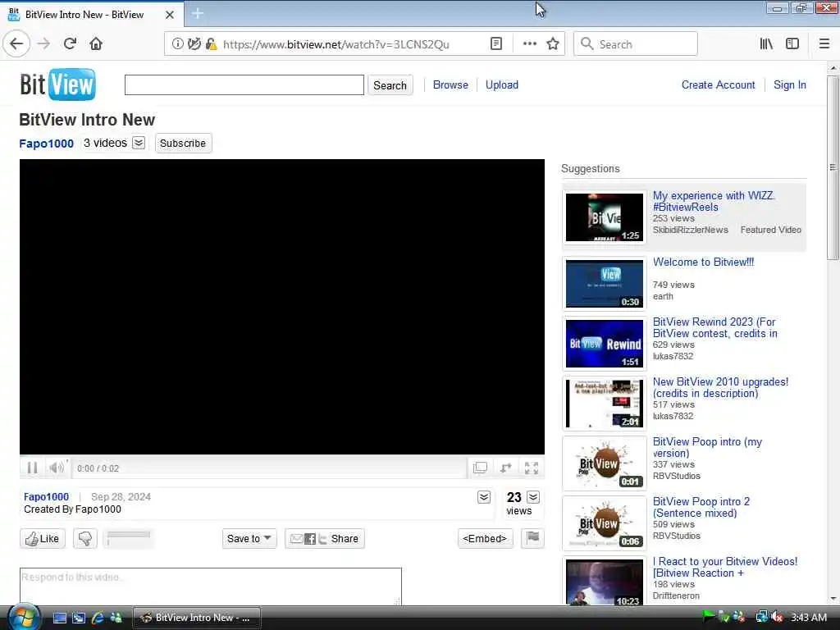840x630 pixels.
Task: Click the Respond to this video textbox
Action: click(x=211, y=587)
